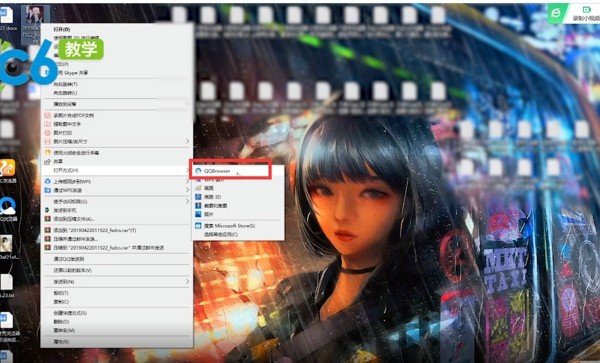Click the 上传或同步到WPS cloud icon
Screen dimensions: 600x363
tap(47, 181)
